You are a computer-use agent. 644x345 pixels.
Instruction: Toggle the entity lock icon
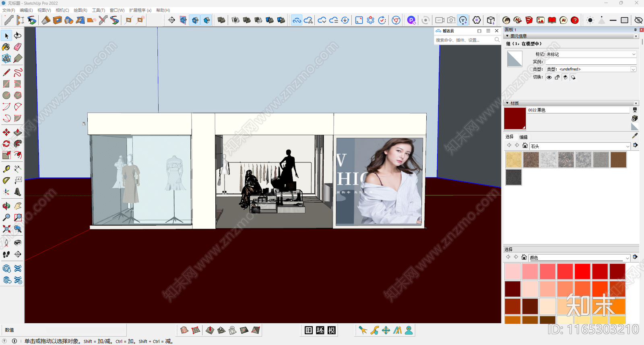coord(557,77)
